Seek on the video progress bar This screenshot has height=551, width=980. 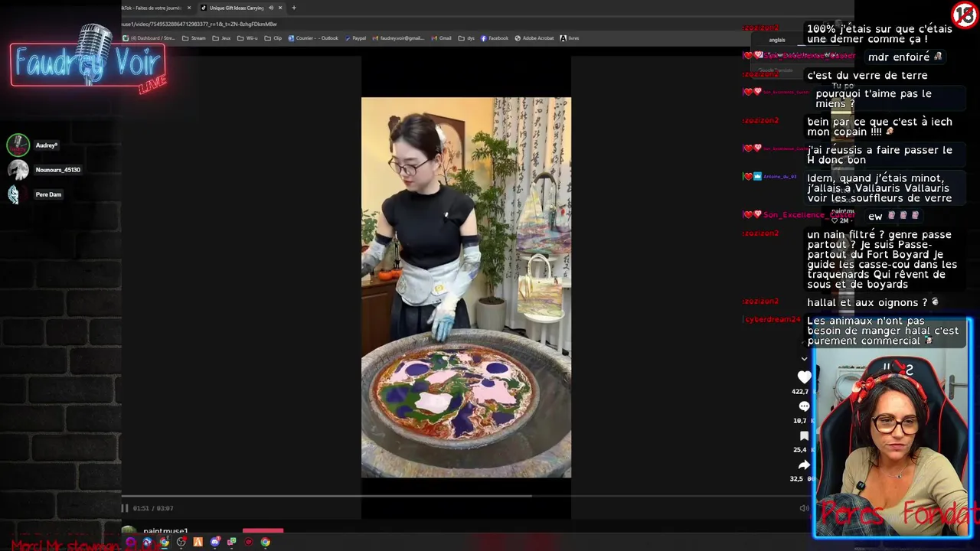tap(465, 496)
